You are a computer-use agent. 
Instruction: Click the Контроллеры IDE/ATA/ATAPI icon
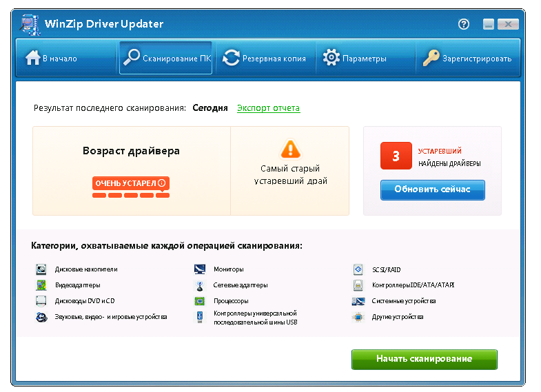(358, 285)
